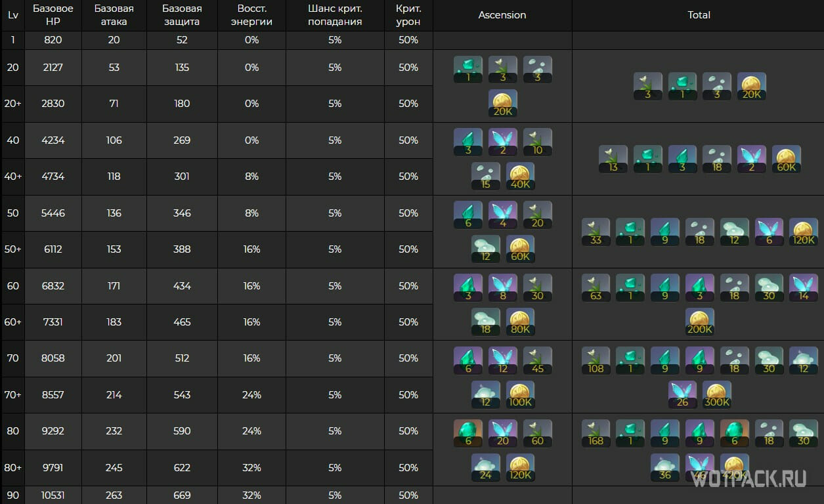Click the HP value 6112
This screenshot has height=504, width=824.
pos(53,249)
